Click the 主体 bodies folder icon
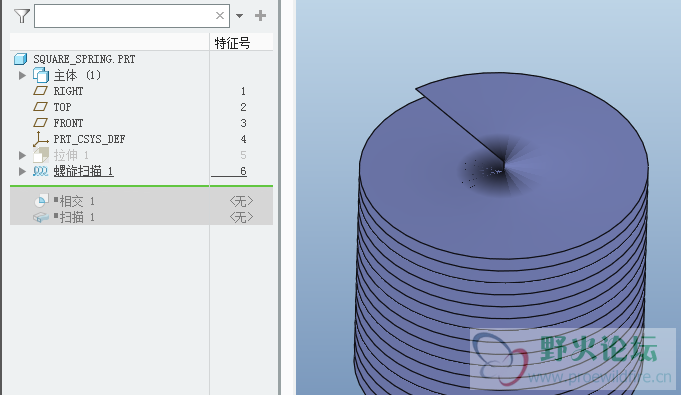 click(x=41, y=75)
